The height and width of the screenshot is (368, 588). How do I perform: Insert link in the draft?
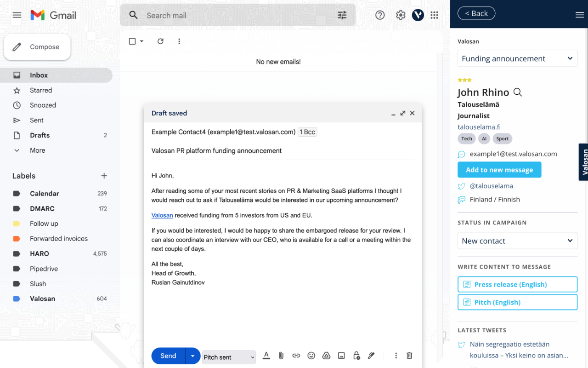296,356
